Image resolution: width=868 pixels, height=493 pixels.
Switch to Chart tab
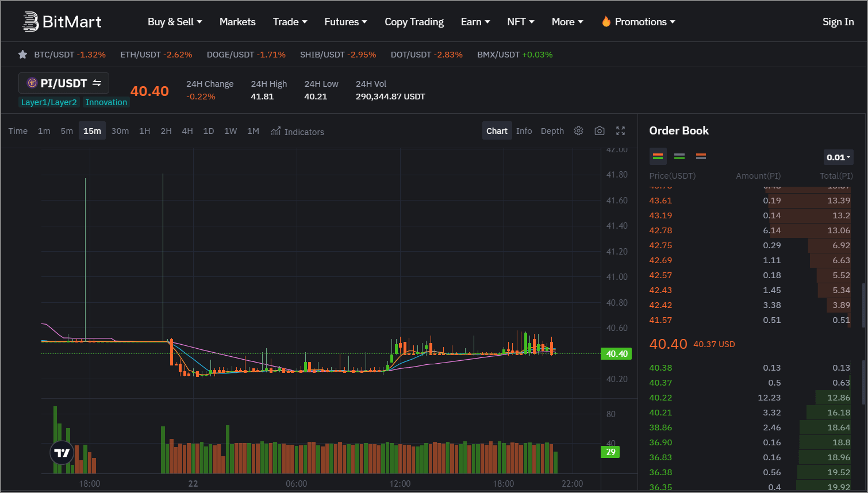[x=497, y=131]
